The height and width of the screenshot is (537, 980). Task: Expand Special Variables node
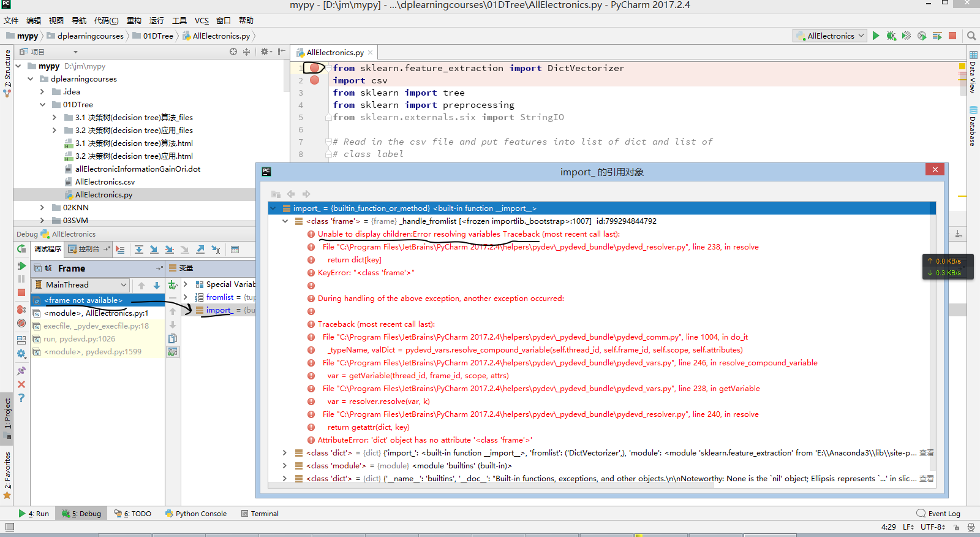[x=186, y=284]
